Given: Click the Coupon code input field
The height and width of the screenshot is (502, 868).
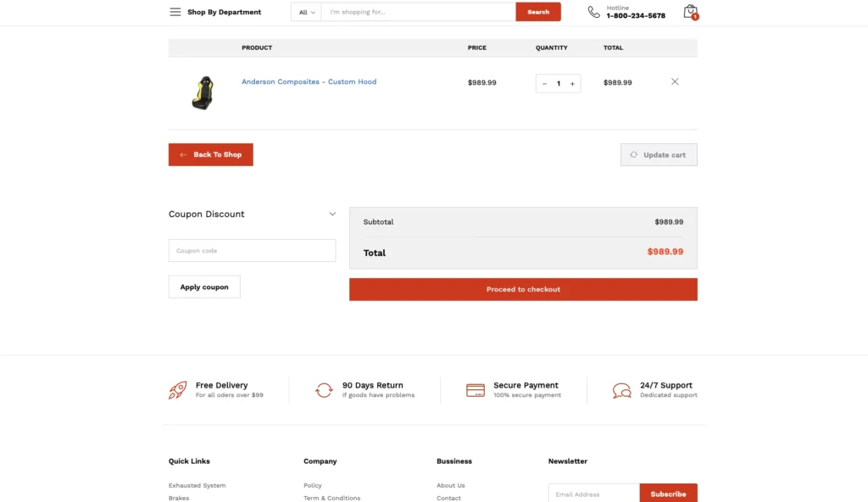Looking at the screenshot, I should click(252, 251).
